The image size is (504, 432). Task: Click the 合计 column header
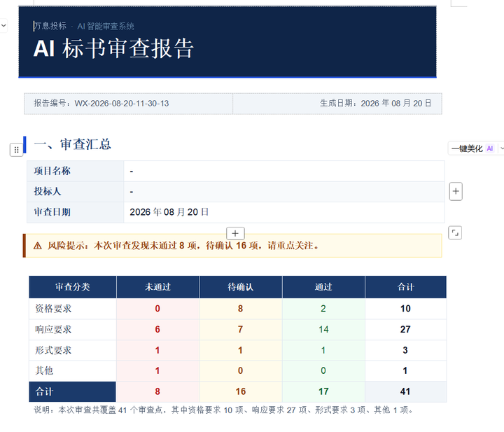point(405,287)
